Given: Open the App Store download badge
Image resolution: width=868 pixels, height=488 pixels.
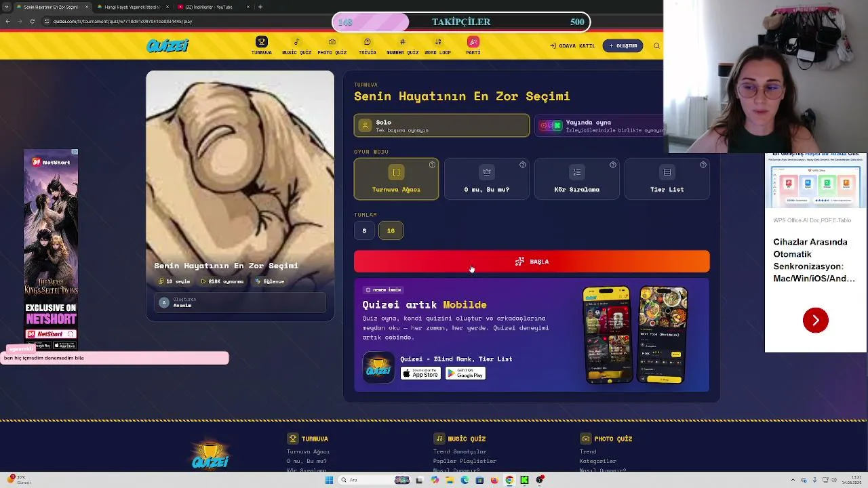Looking at the screenshot, I should 420,373.
